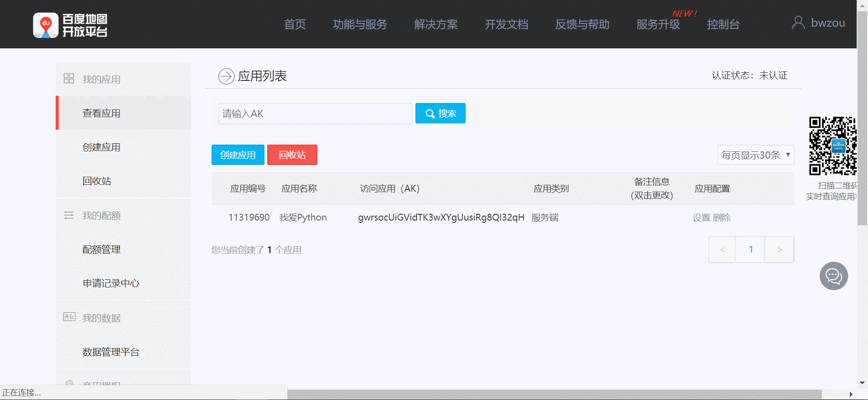Click the 我的应用 grid icon in sidebar
The height and width of the screenshot is (400, 868).
pos(69,79)
